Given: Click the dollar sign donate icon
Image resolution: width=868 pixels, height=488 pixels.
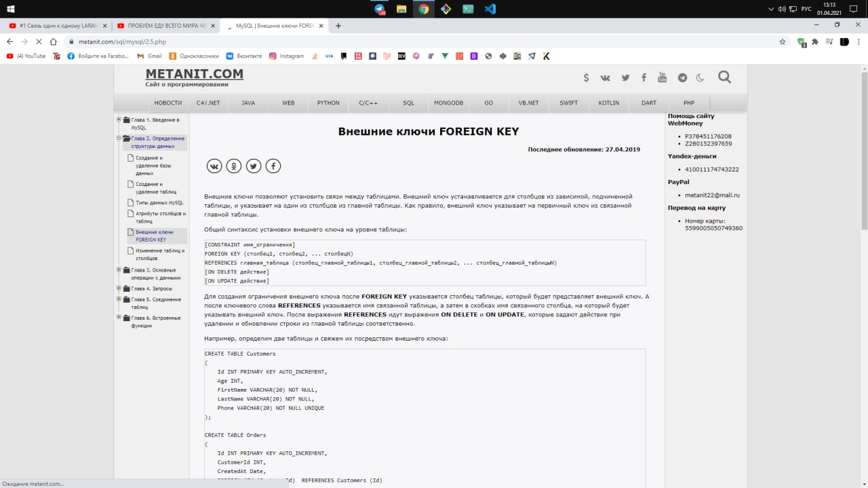Looking at the screenshot, I should [586, 77].
